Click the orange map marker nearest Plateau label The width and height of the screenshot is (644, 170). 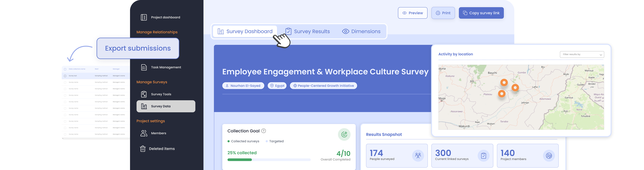click(x=502, y=94)
